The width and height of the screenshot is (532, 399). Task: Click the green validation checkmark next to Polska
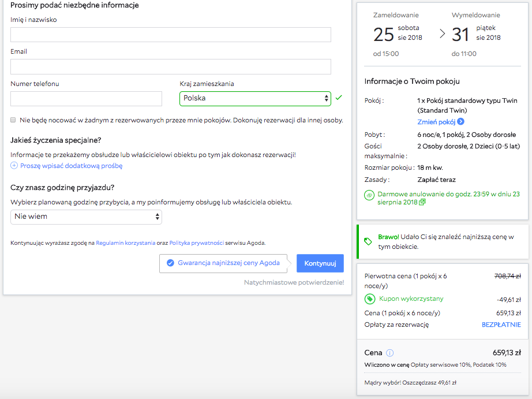[339, 98]
